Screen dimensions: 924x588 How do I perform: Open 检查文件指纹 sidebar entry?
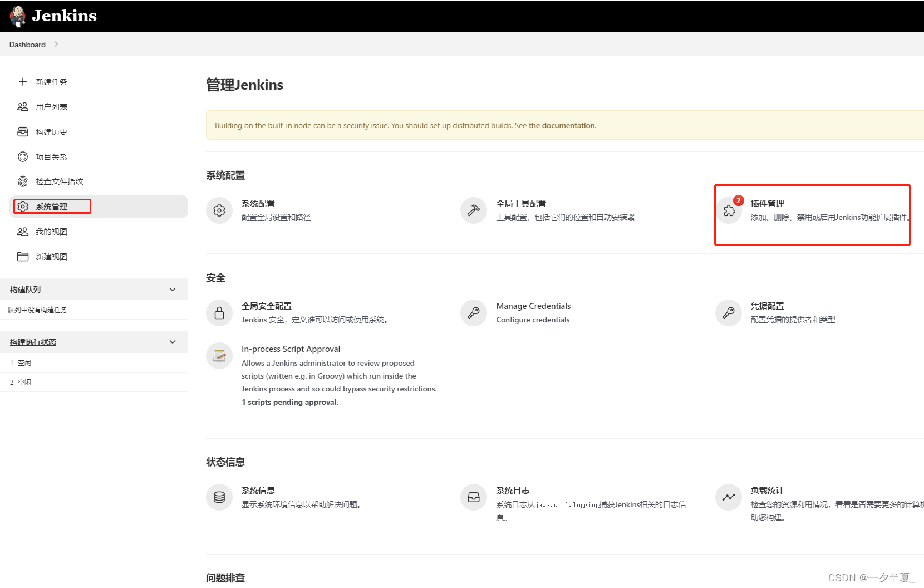(x=60, y=182)
